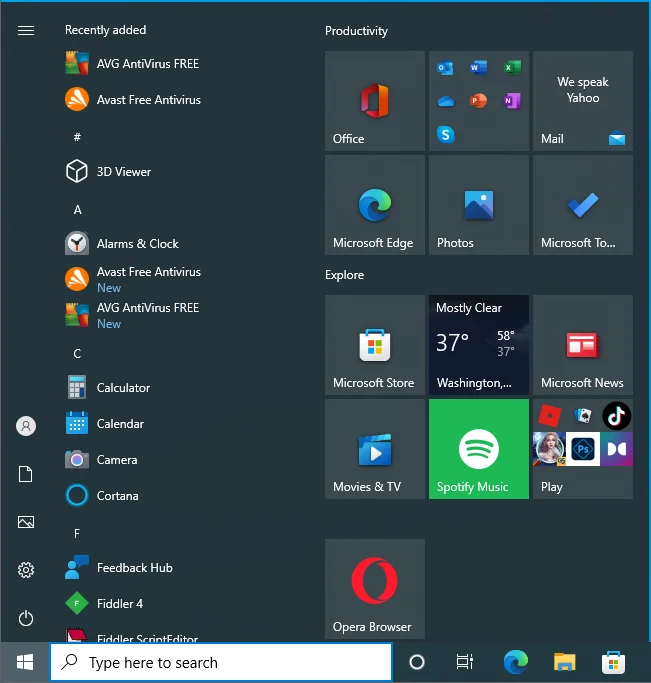Open Microsoft Store tile

click(x=374, y=345)
